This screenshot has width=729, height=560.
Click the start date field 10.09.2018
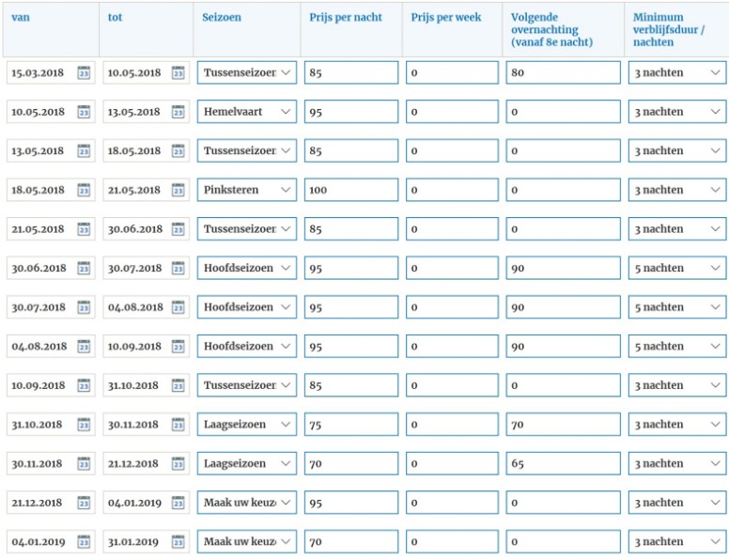tap(39, 386)
